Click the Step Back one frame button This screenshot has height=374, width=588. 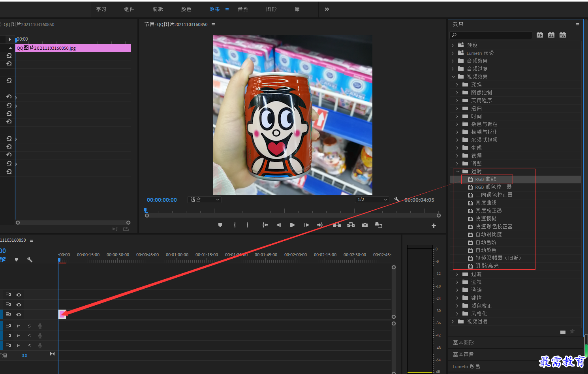[x=279, y=225]
